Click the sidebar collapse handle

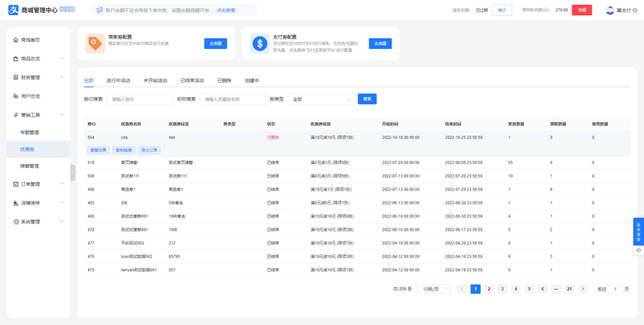click(x=72, y=173)
